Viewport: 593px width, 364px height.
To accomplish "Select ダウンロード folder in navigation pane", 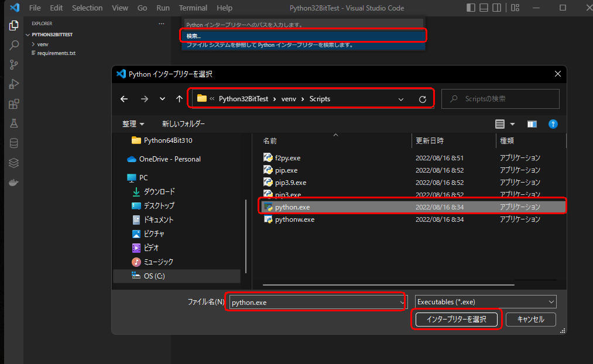I will 159,191.
